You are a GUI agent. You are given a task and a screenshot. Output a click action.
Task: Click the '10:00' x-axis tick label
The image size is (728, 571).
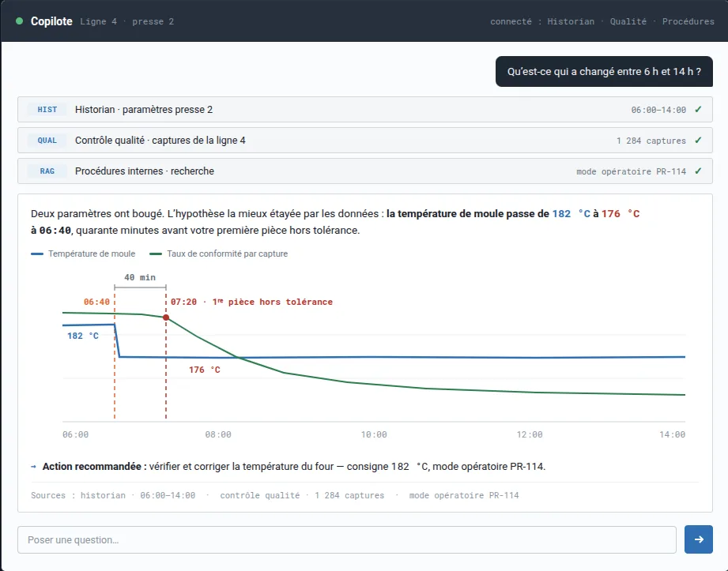[374, 434]
